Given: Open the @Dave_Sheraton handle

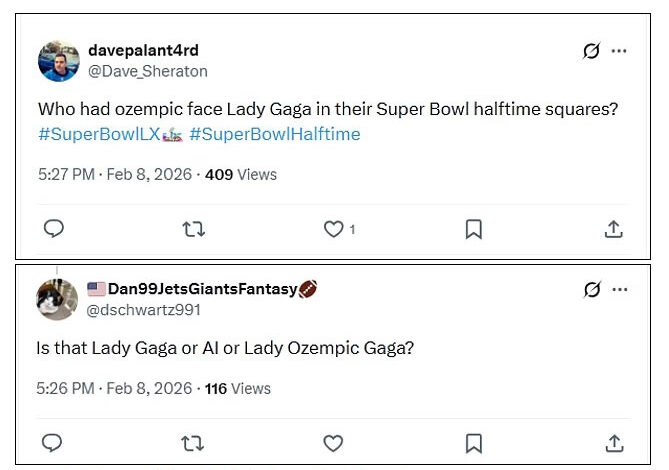Looking at the screenshot, I should pyautogui.click(x=148, y=71).
